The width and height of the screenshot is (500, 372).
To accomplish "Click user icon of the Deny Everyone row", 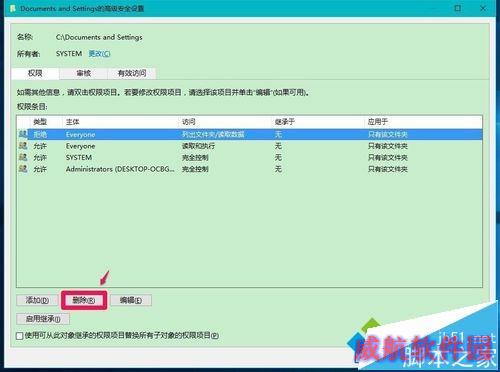I will click(x=23, y=134).
